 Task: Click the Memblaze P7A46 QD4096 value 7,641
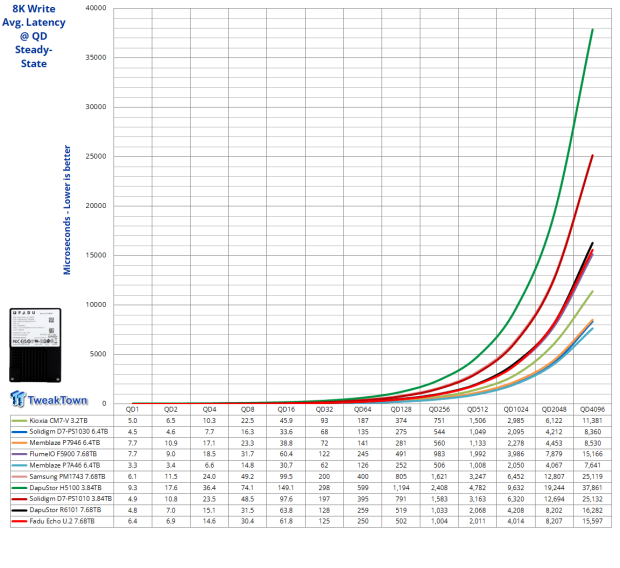(592, 465)
